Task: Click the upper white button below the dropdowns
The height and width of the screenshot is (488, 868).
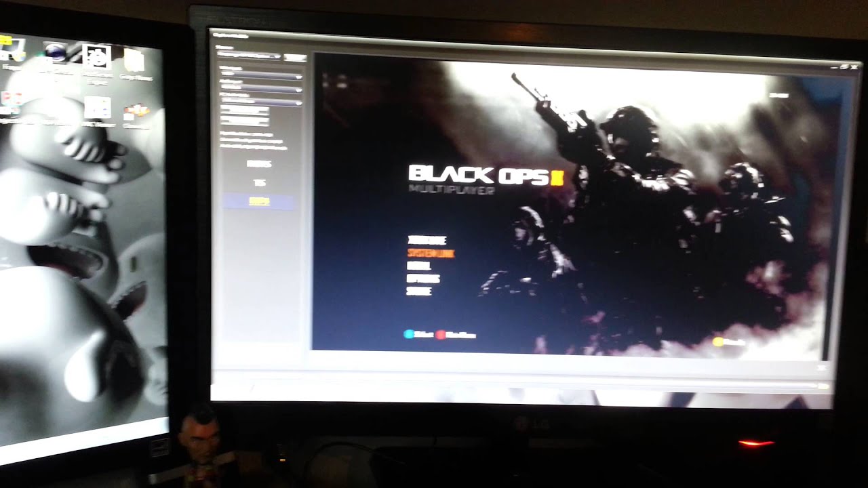Action: pyautogui.click(x=245, y=110)
